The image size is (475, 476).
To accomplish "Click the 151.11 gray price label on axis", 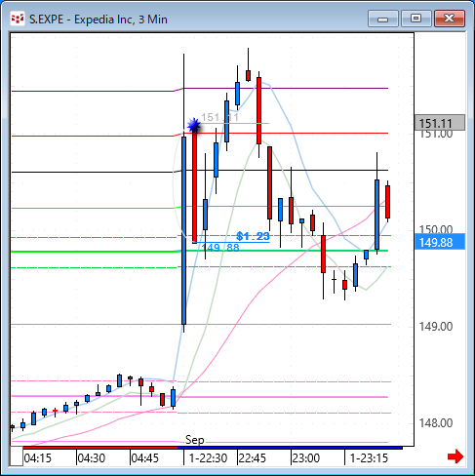I will click(440, 123).
